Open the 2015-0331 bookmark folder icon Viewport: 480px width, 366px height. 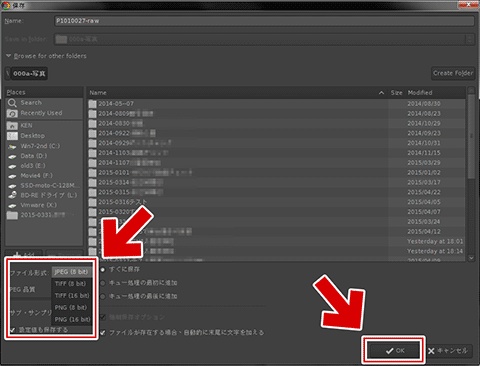coord(12,215)
